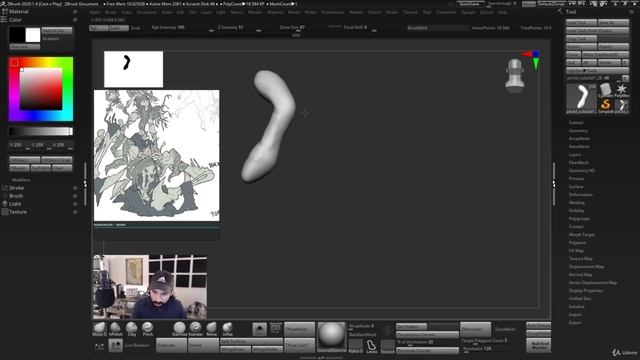Open the Document menu
The height and width of the screenshot is (360, 640).
pyautogui.click(x=147, y=12)
